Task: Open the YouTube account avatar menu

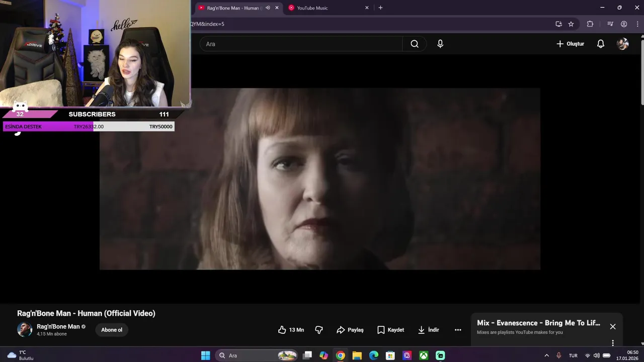Action: point(623,44)
